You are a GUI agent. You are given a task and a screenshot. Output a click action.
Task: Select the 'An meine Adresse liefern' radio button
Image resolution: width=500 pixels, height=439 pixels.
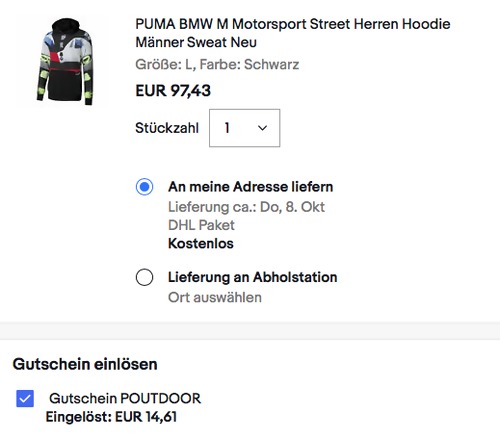pyautogui.click(x=144, y=187)
